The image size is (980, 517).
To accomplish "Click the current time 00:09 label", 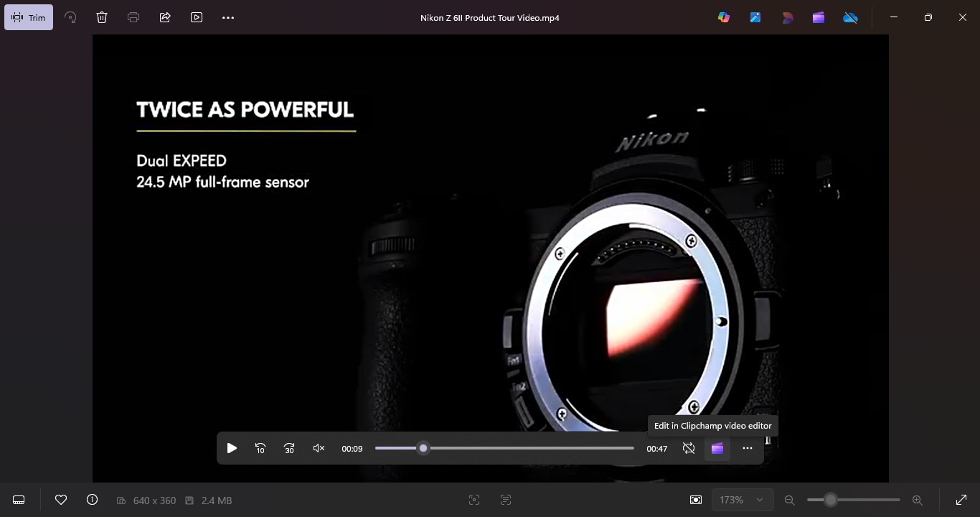I will coord(352,449).
